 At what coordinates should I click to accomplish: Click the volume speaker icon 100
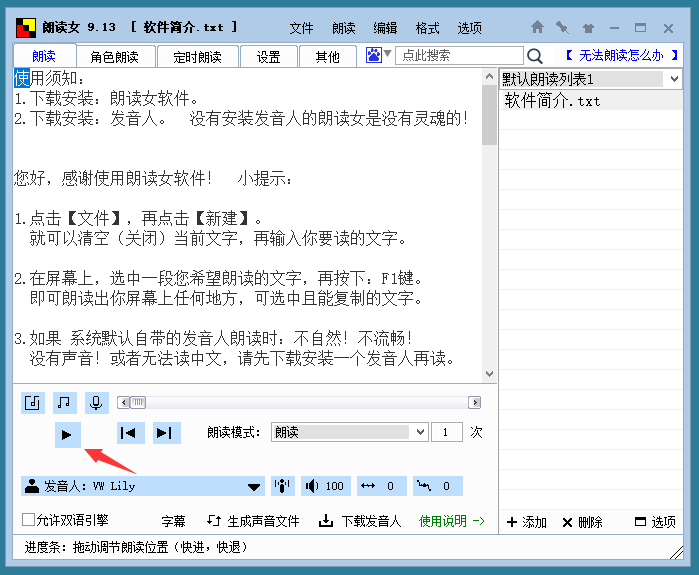325,486
